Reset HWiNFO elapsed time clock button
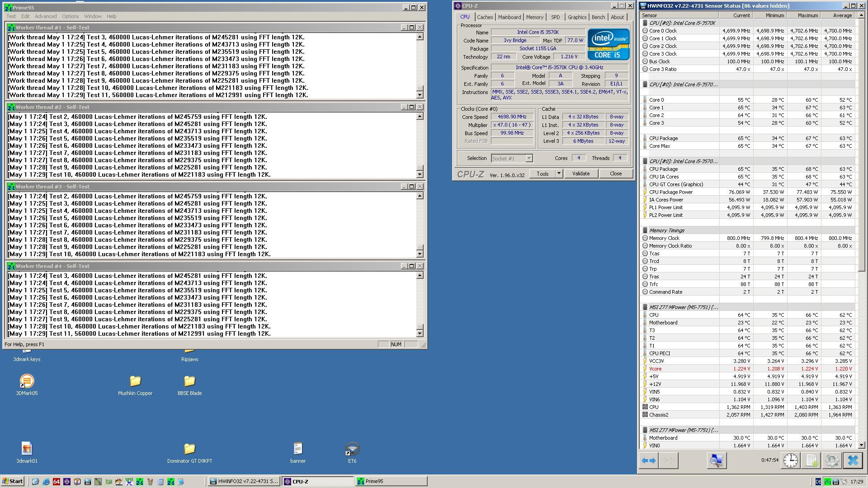This screenshot has width=868, height=488. click(x=790, y=460)
